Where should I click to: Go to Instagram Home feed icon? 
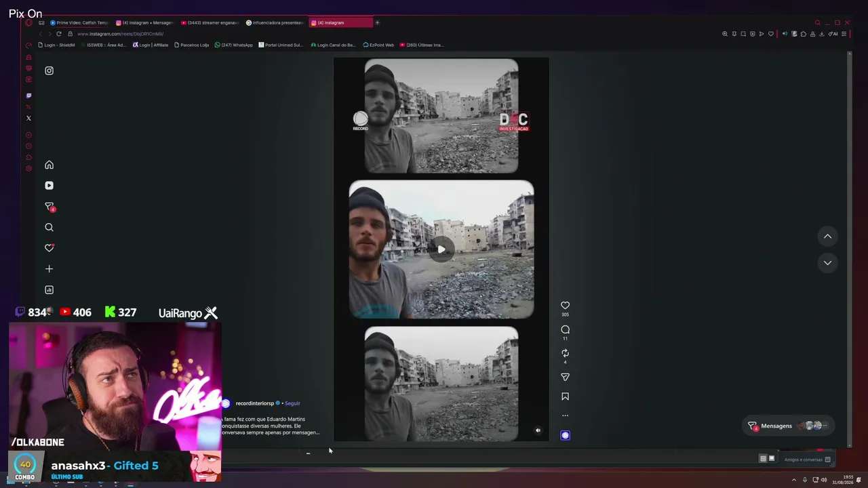[x=49, y=165]
